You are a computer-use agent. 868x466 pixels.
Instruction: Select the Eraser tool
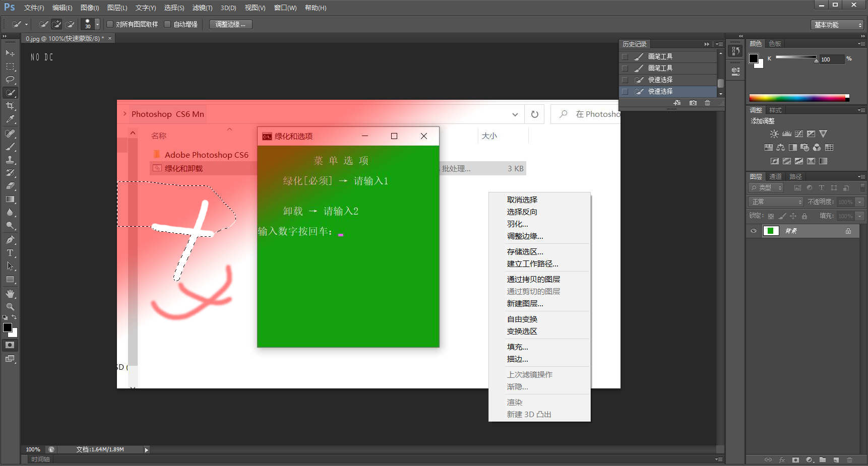click(10, 186)
